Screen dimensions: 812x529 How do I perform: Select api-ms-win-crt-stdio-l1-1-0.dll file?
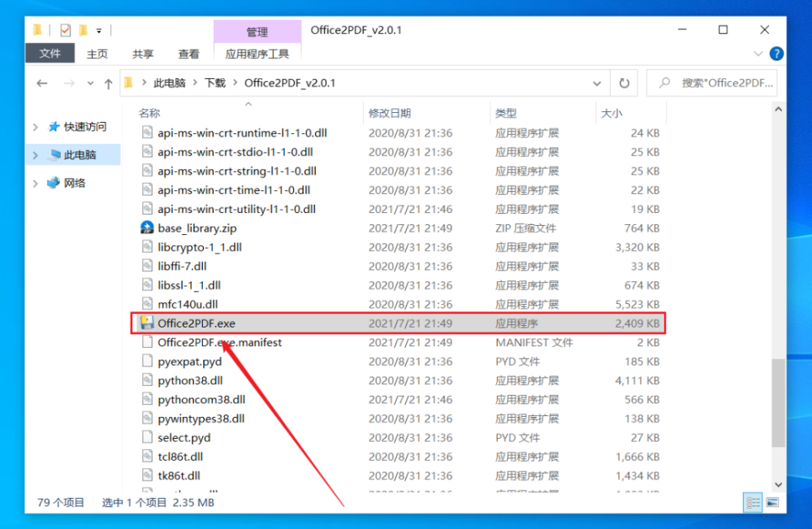[235, 152]
